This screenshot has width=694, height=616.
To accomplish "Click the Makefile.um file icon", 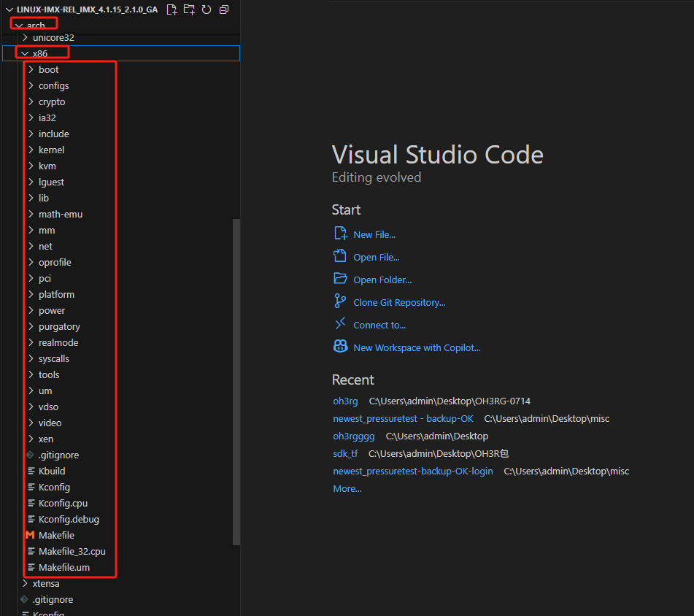I will point(31,567).
